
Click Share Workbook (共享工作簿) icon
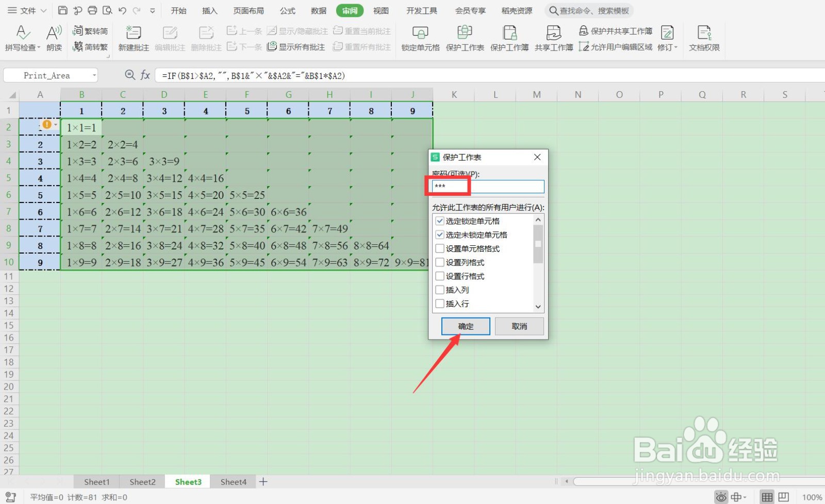(x=554, y=38)
